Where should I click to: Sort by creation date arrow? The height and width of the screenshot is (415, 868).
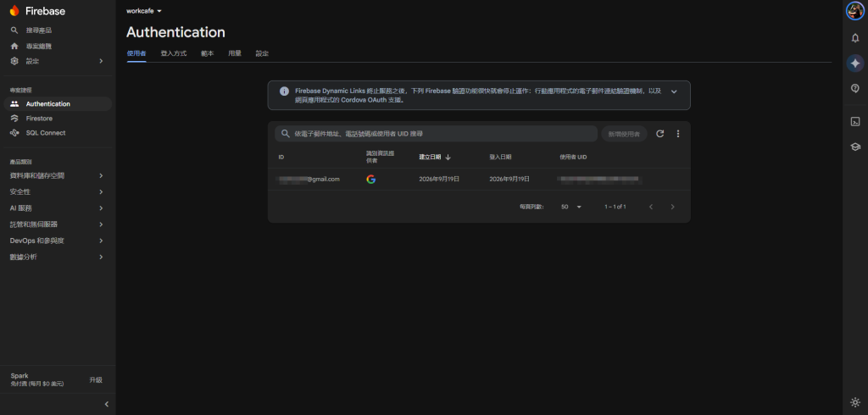pyautogui.click(x=448, y=158)
